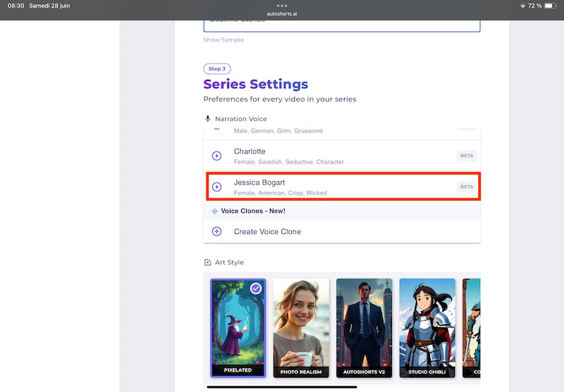Click the 'Male, German, Grim, Gruesome' description
This screenshot has width=564, height=392.
278,131
